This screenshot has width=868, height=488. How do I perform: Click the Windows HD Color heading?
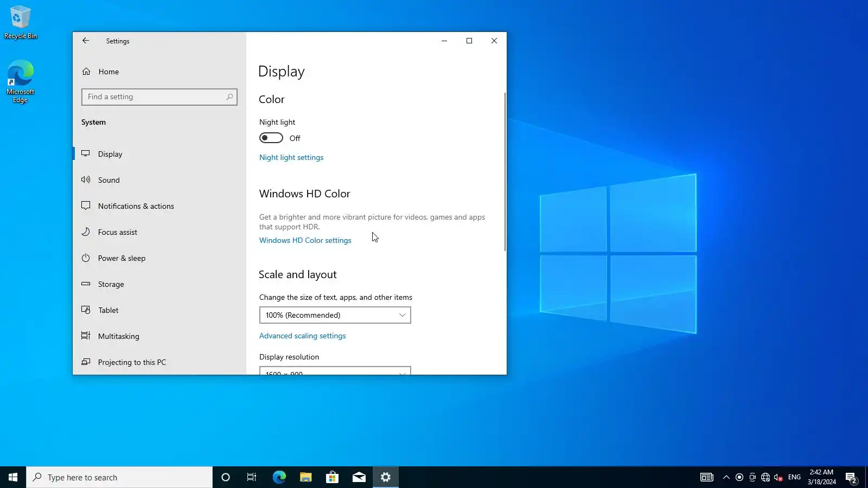tap(305, 194)
